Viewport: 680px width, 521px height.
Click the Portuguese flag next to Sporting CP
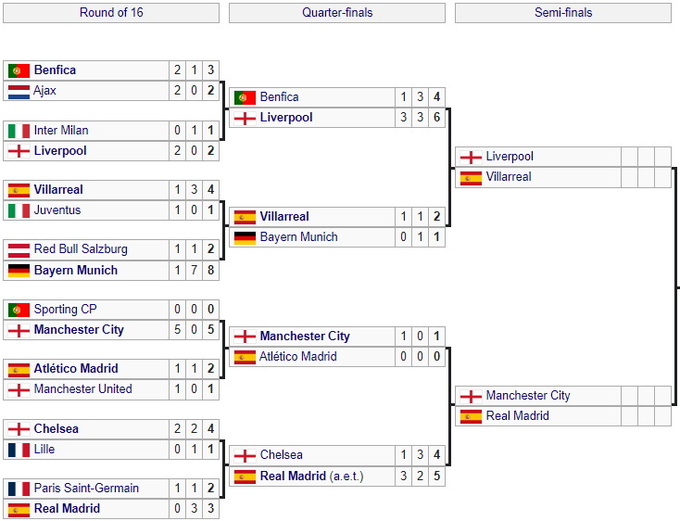[x=18, y=310]
